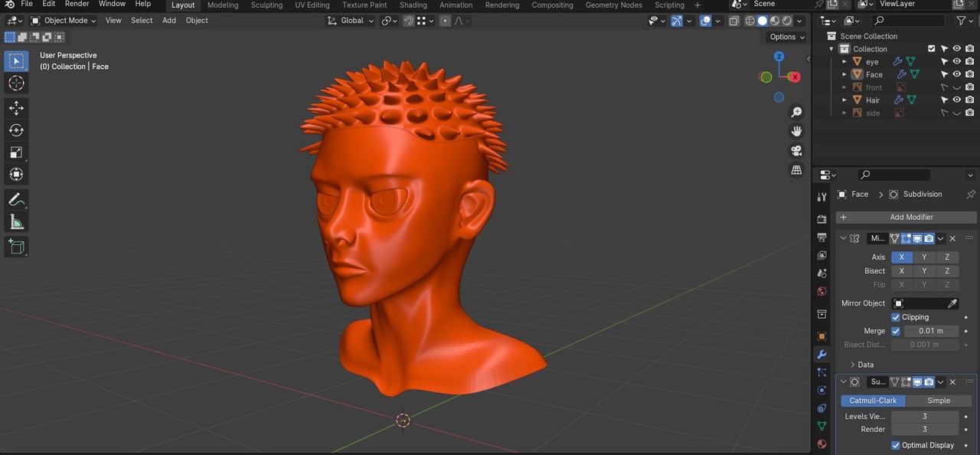The image size is (980, 455).
Task: Open the Render Properties tab
Action: point(822,218)
